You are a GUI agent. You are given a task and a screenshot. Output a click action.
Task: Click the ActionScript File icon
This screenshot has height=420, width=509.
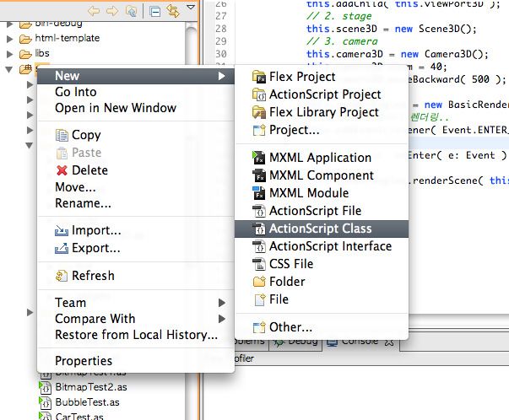coord(259,211)
